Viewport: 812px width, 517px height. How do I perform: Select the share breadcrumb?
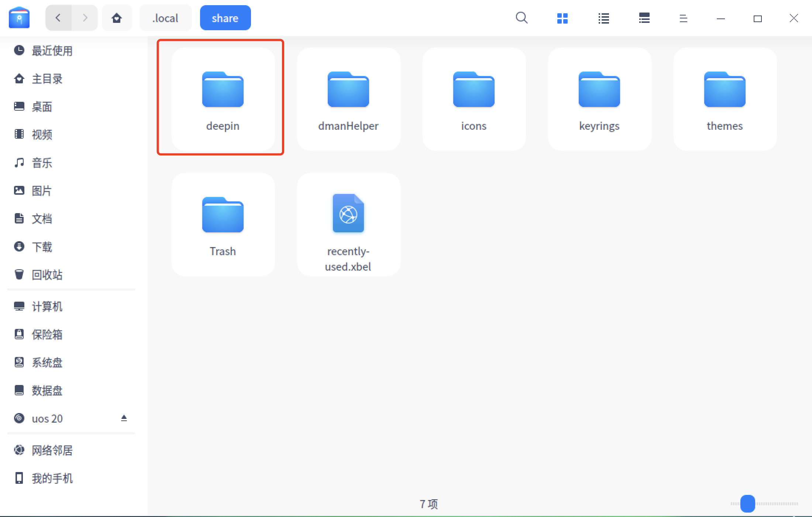[x=225, y=18]
